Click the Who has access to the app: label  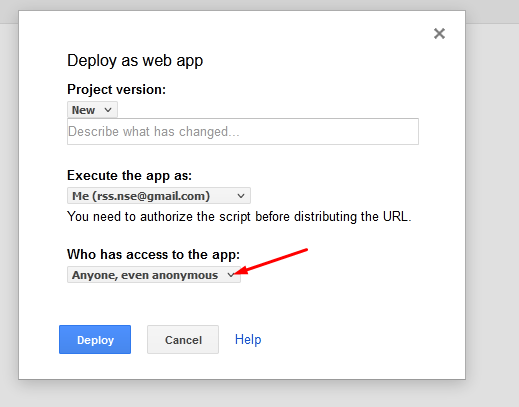[154, 254]
